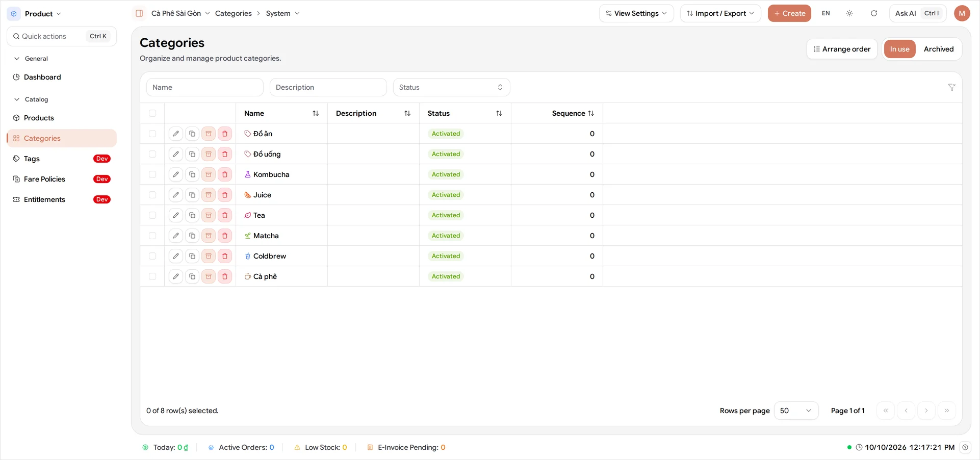The width and height of the screenshot is (980, 460).
Task: Click the Create button
Action: click(789, 13)
